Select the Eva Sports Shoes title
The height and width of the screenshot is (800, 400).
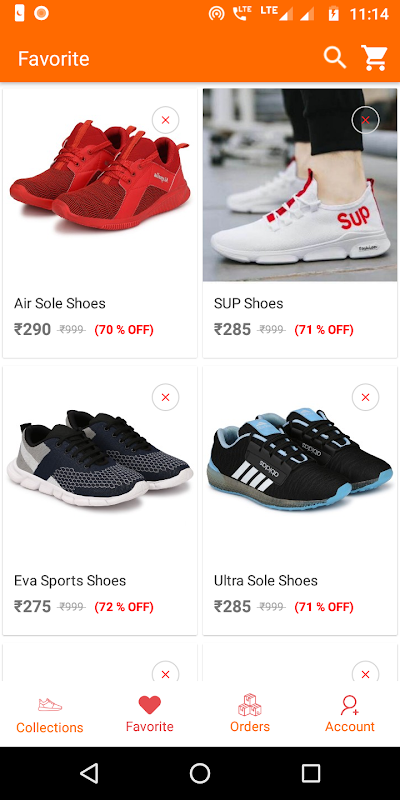[70, 581]
